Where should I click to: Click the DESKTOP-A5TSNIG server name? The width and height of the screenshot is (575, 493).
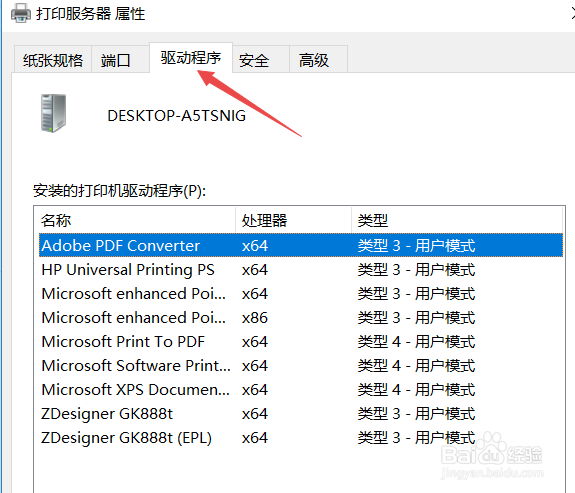[176, 116]
